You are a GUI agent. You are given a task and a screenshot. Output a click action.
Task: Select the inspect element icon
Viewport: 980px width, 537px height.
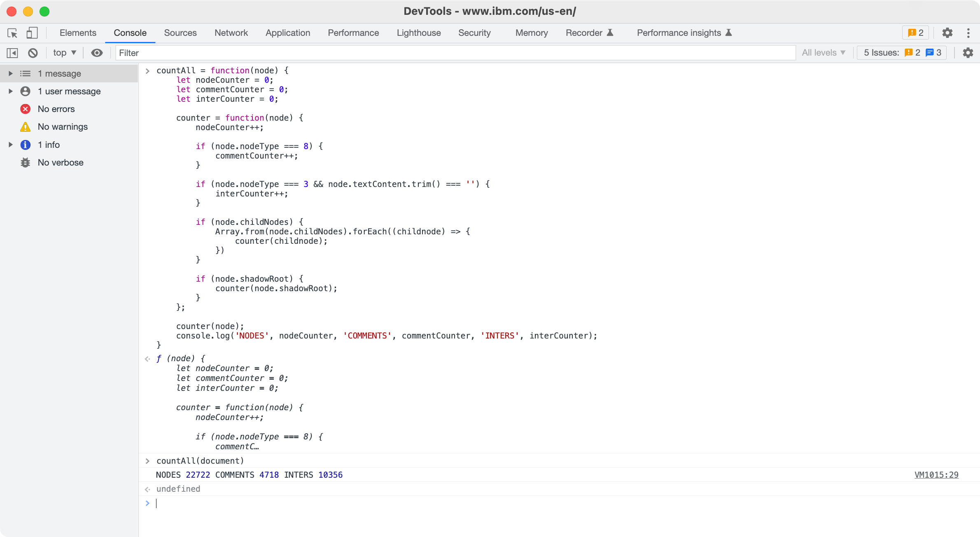pos(12,33)
